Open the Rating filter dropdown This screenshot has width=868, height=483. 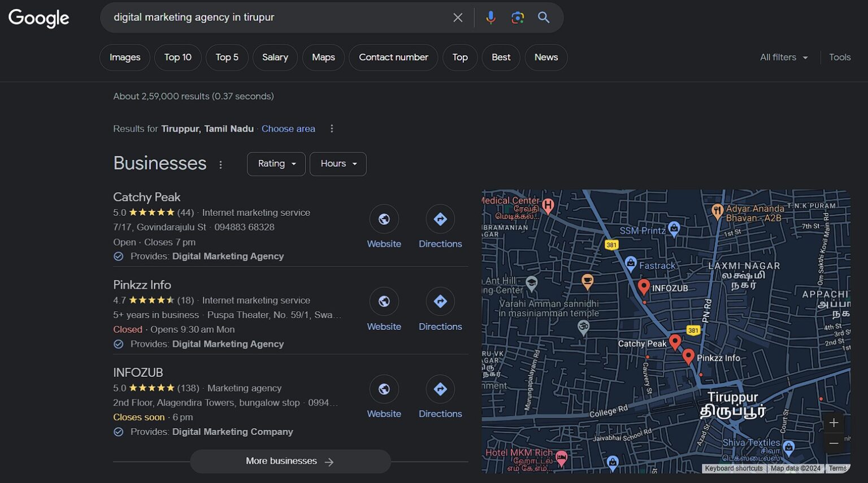click(276, 164)
